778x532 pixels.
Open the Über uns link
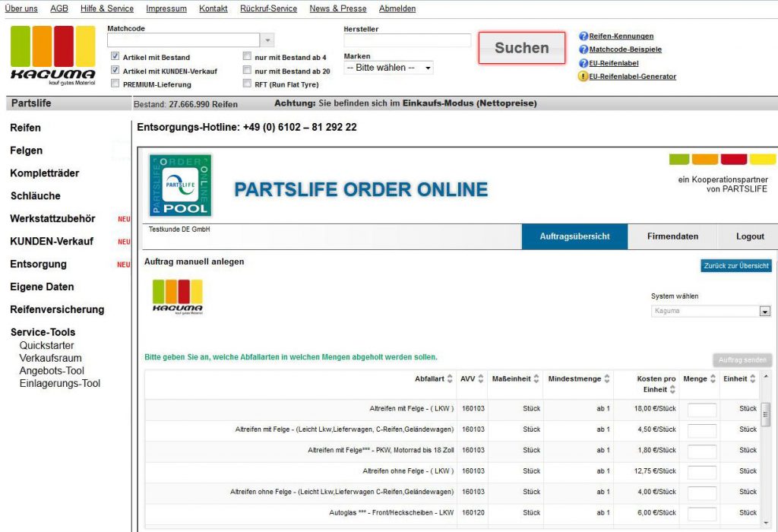21,8
